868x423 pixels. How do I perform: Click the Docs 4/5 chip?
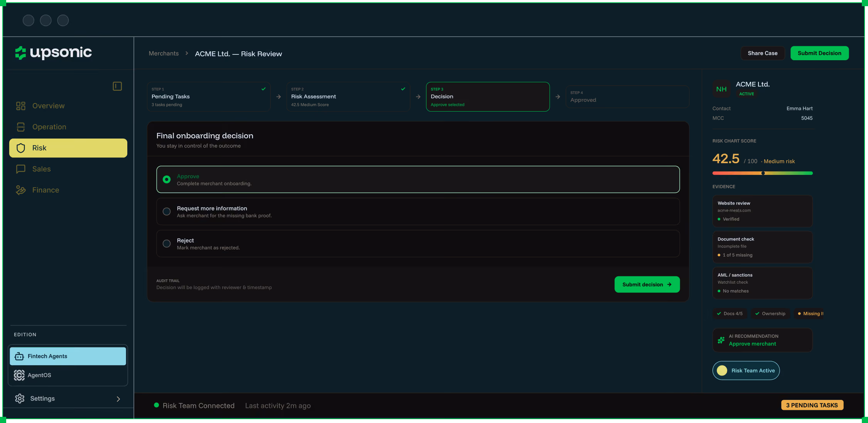pyautogui.click(x=730, y=313)
